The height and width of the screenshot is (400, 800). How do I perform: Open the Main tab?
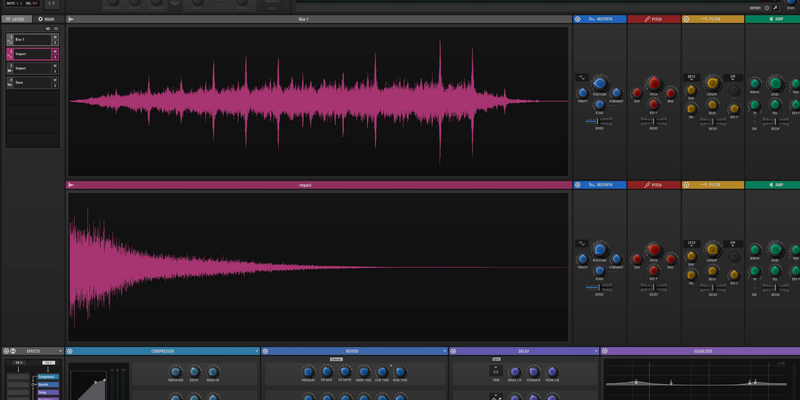tap(46, 19)
